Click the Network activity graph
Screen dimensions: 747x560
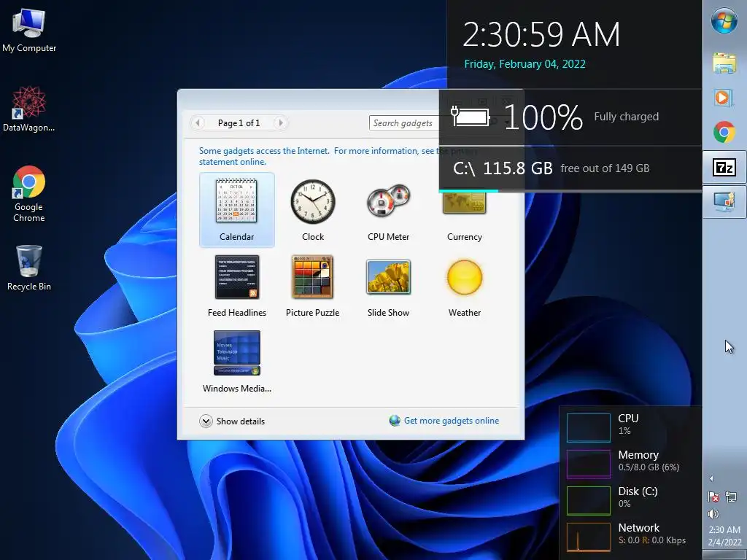tap(589, 537)
